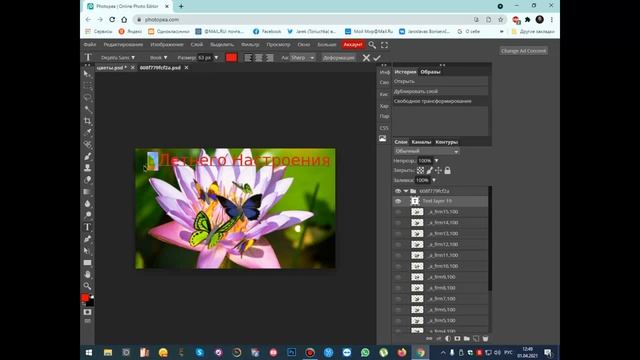
Task: Select the Type tool in left toolbar
Action: [x=87, y=227]
